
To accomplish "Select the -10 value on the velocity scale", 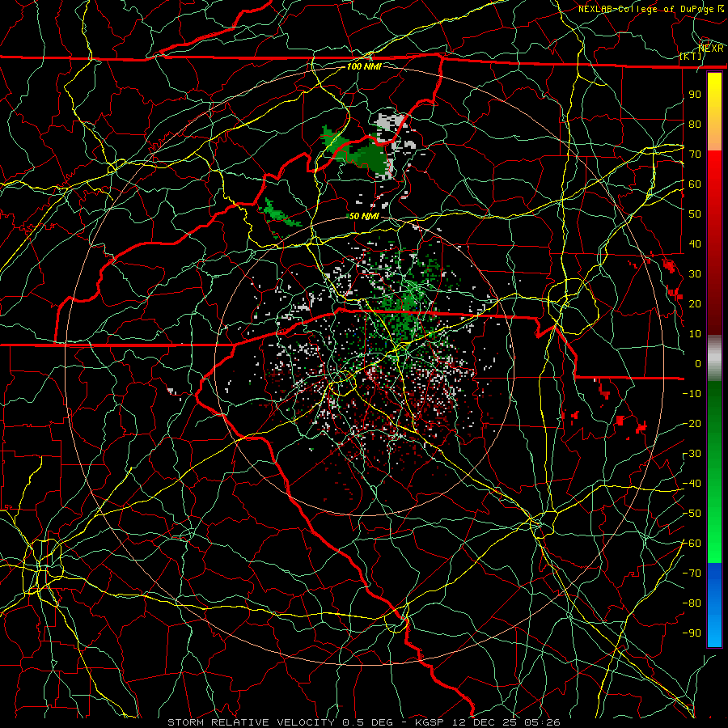I will pos(692,394).
